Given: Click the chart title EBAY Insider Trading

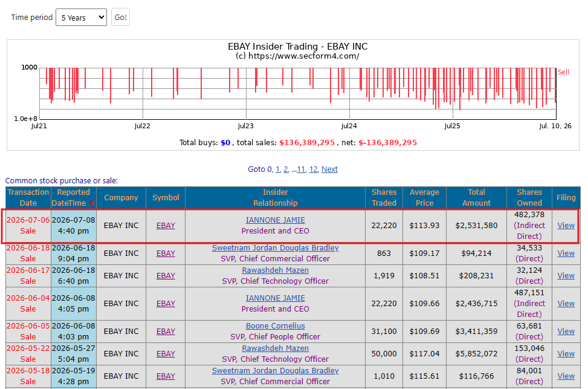Looking at the screenshot, I should [x=298, y=47].
